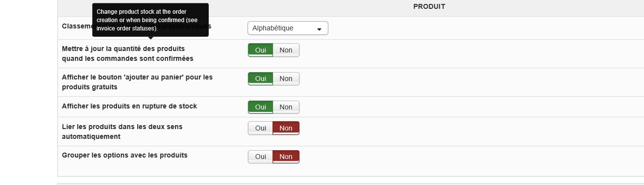Image resolution: width=644 pixels, height=185 pixels.
Task: Click the black 'Change product stock' tooltip
Action: tap(150, 20)
